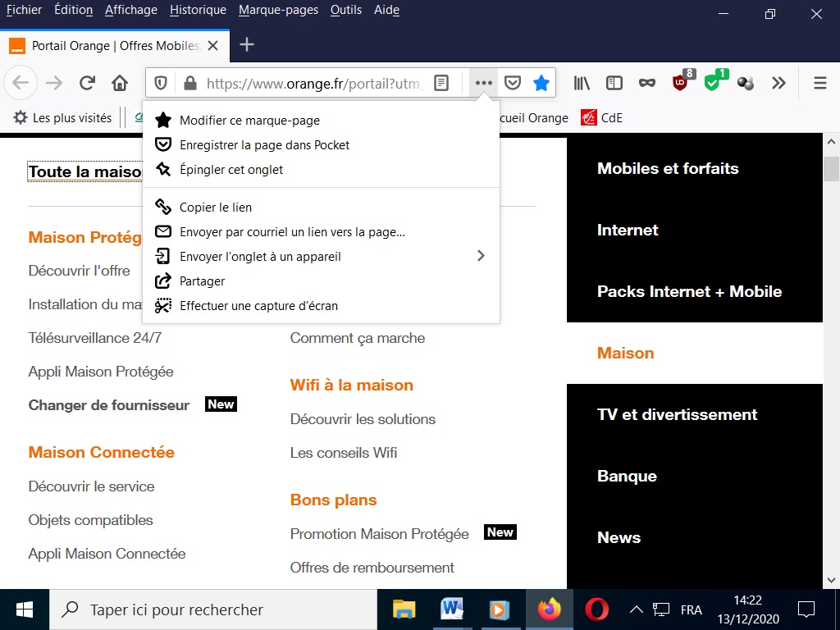The image size is (840, 630).
Task: Choose Épingler cet onglet
Action: [x=321, y=169]
